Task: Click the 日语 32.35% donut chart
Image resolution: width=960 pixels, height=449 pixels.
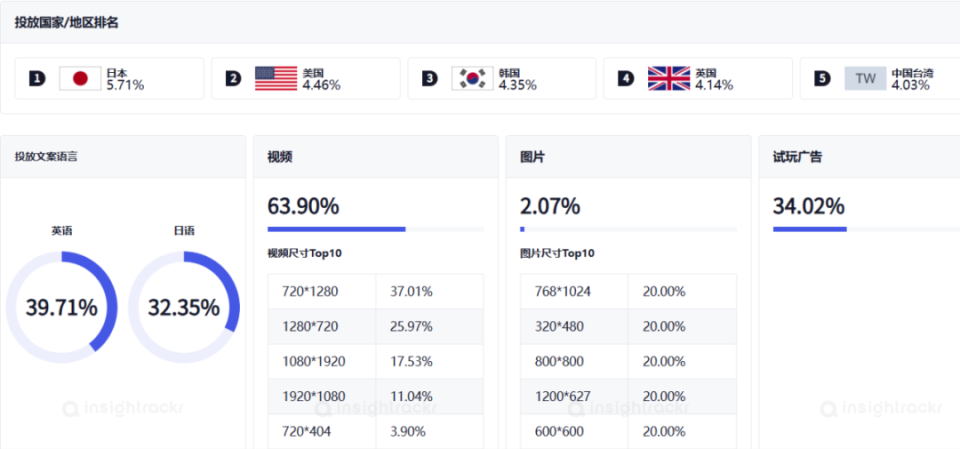Action: click(184, 306)
